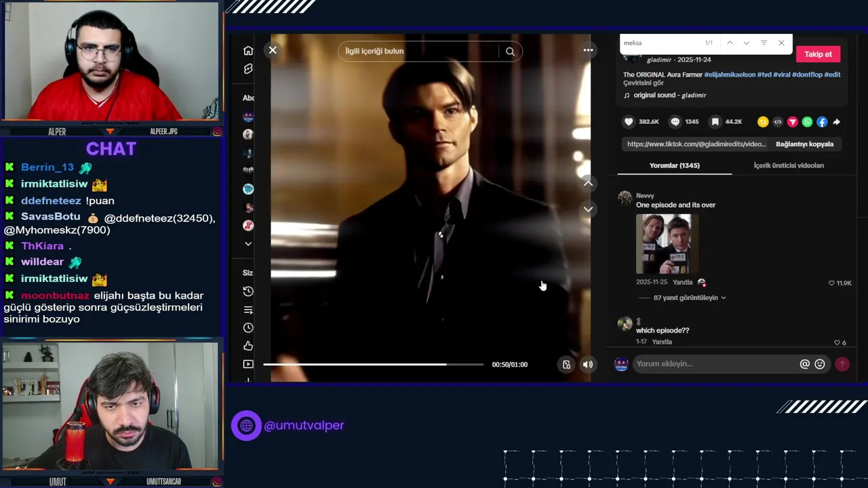Like the video with heart icon
Image resolution: width=868 pixels, height=488 pixels.
629,122
